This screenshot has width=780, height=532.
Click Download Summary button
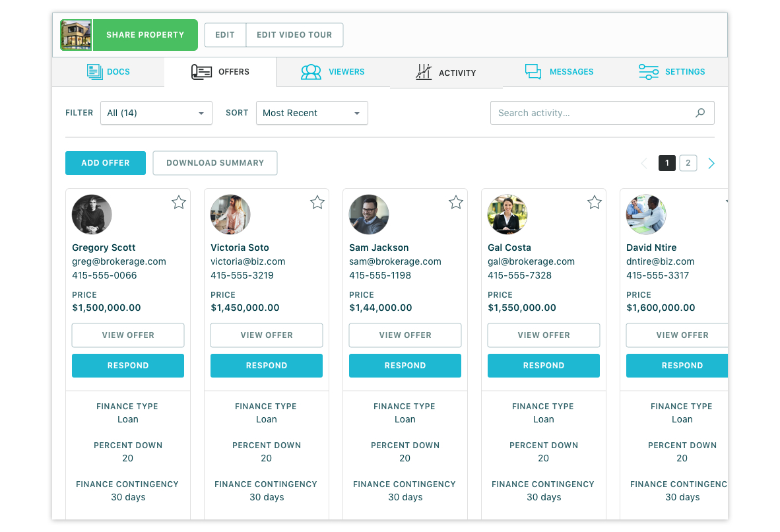coord(215,163)
